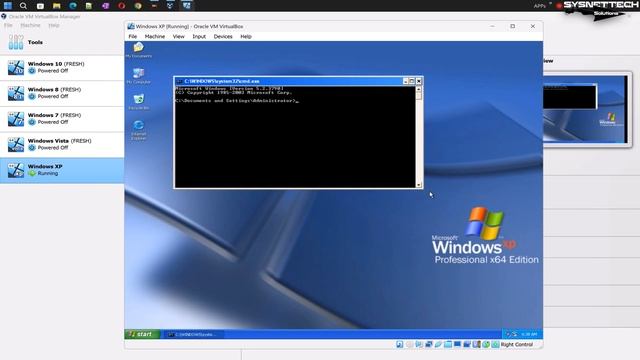Open the View menu of the VM window
Viewport: 640px width, 360px height.
pyautogui.click(x=178, y=36)
